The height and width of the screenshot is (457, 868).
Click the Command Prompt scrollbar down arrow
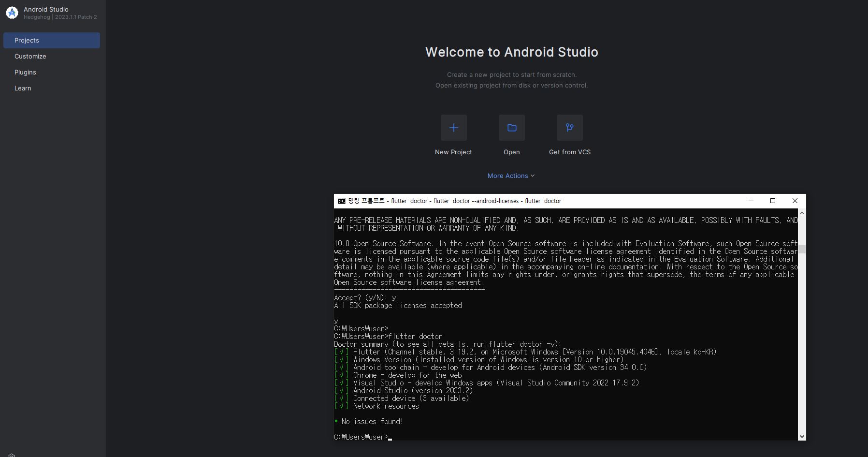coord(802,436)
